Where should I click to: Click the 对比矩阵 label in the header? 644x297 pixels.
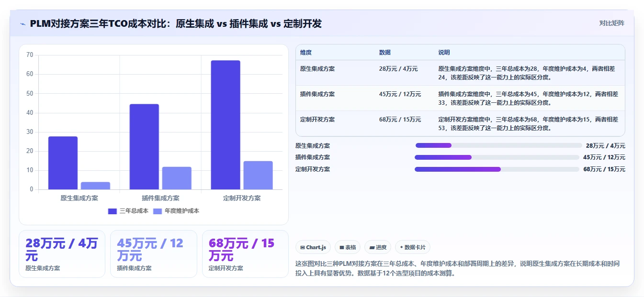[611, 23]
